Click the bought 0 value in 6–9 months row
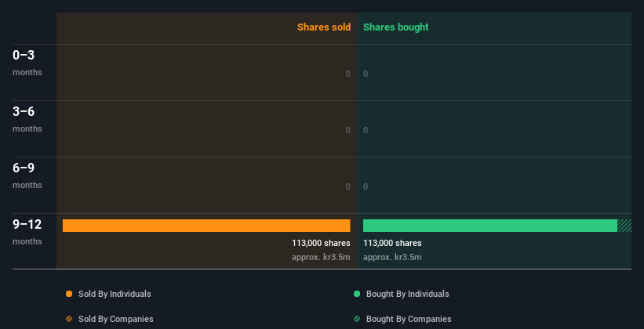 (x=366, y=186)
